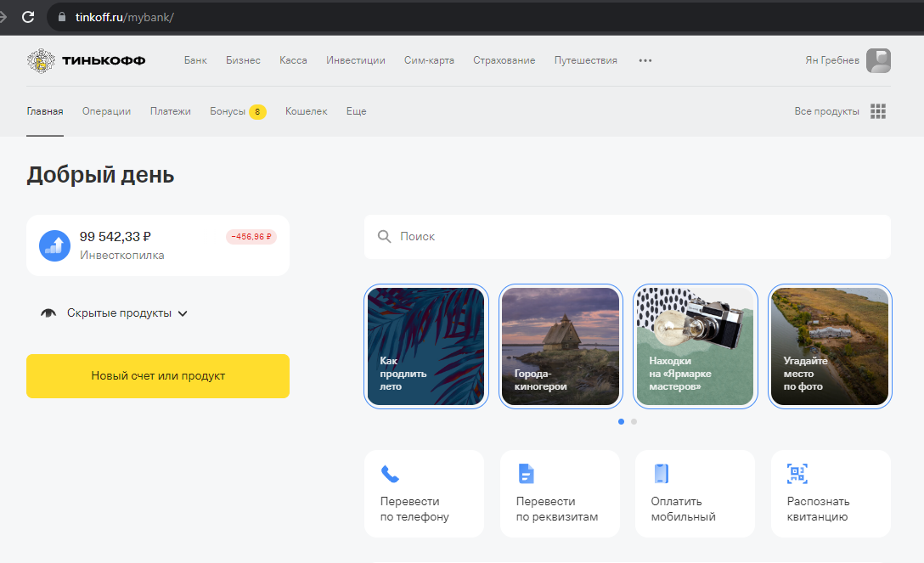924x563 pixels.
Task: Open the Бизнес section
Action: [244, 60]
